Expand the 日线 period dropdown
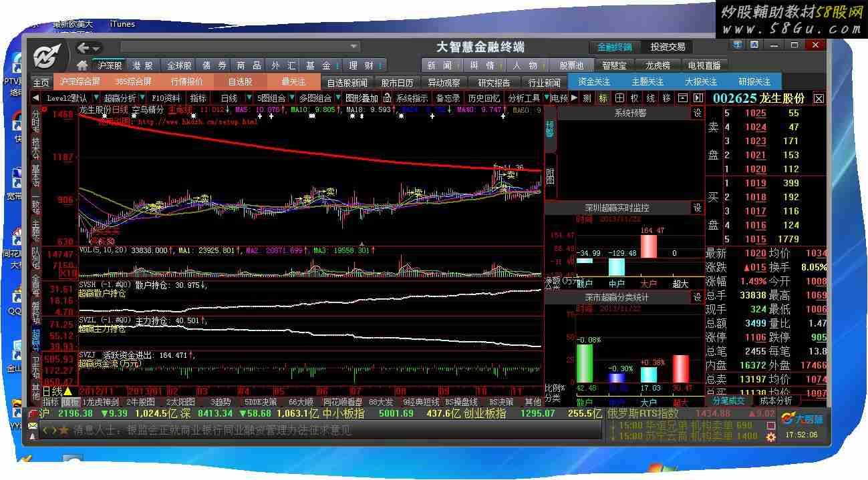Image resolution: width=868 pixels, height=480 pixels. point(249,98)
